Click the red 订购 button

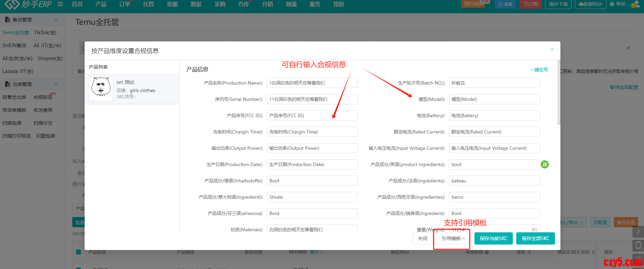tap(530, 4)
